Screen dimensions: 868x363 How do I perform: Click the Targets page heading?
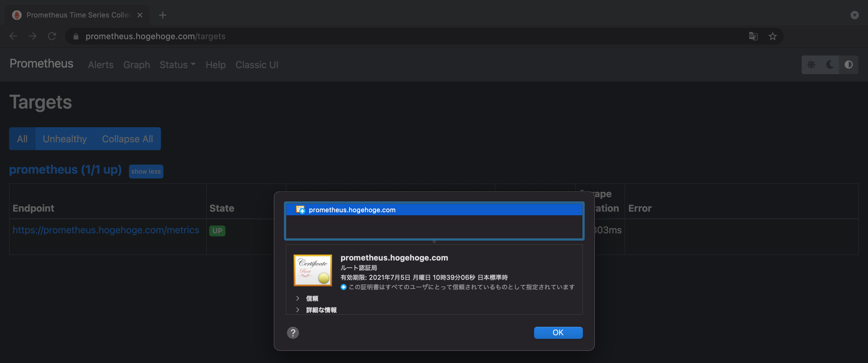tap(40, 102)
